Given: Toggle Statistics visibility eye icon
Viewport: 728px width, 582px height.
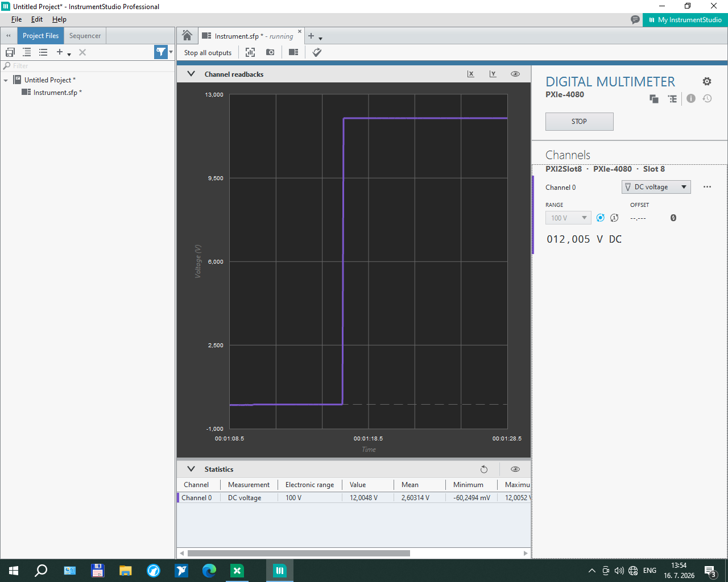Looking at the screenshot, I should (515, 469).
